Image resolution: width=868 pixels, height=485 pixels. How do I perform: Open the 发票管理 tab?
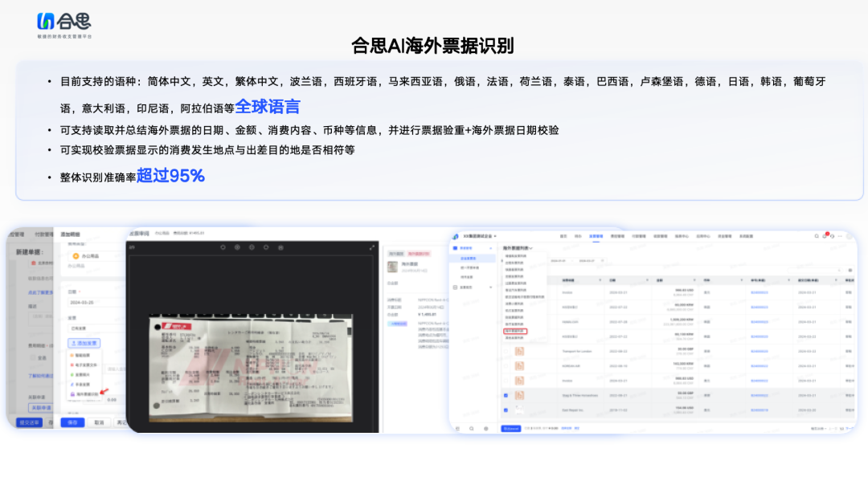tap(596, 236)
